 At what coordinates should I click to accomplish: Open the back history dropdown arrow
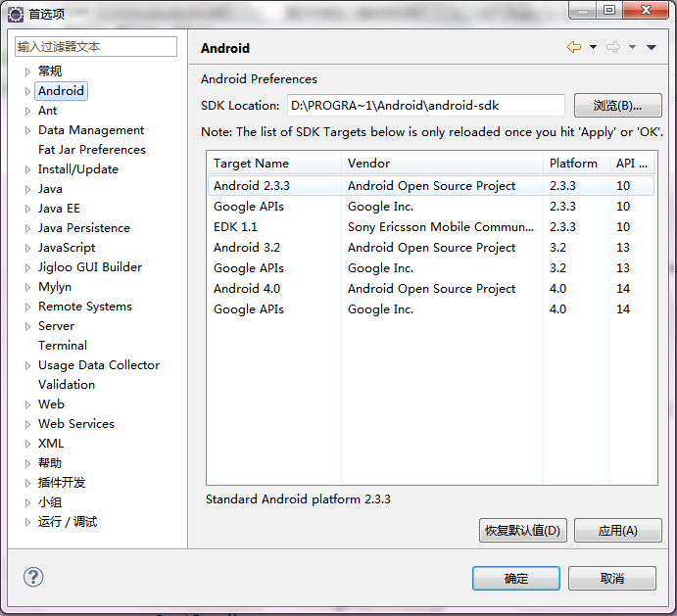594,47
